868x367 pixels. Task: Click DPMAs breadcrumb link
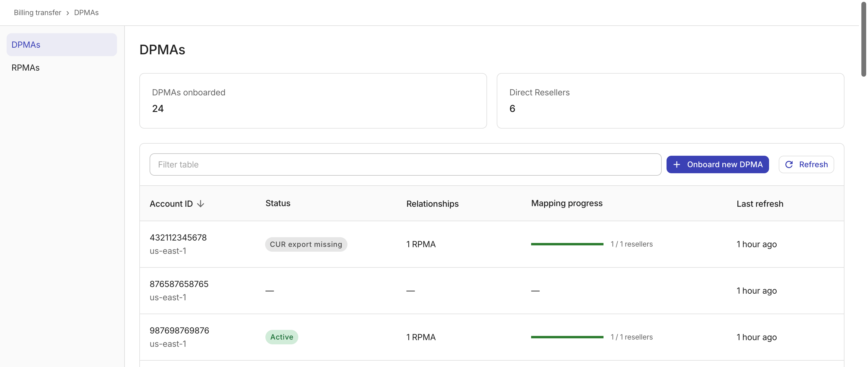[86, 12]
